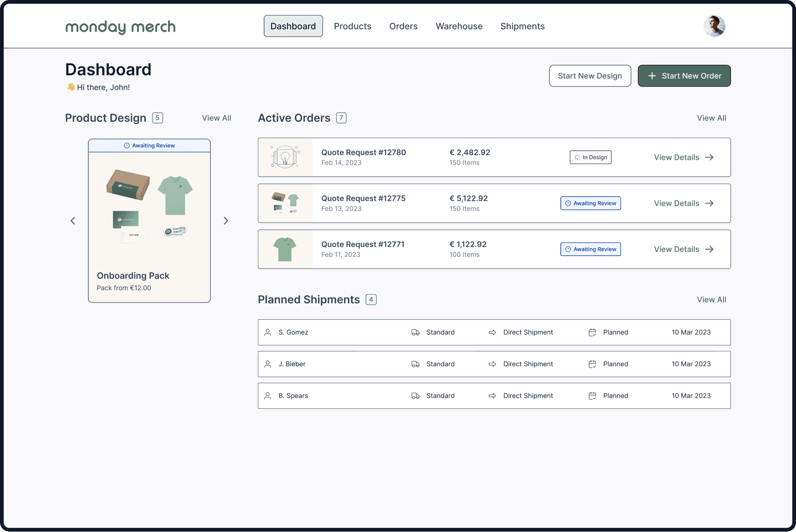Click the Active Orders count badge 7
The height and width of the screenshot is (532, 796).
point(341,118)
